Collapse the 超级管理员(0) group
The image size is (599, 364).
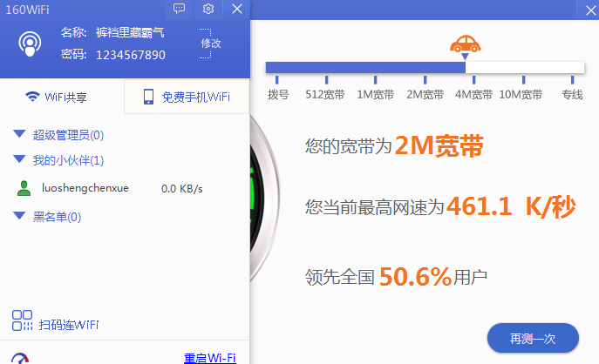coord(20,134)
